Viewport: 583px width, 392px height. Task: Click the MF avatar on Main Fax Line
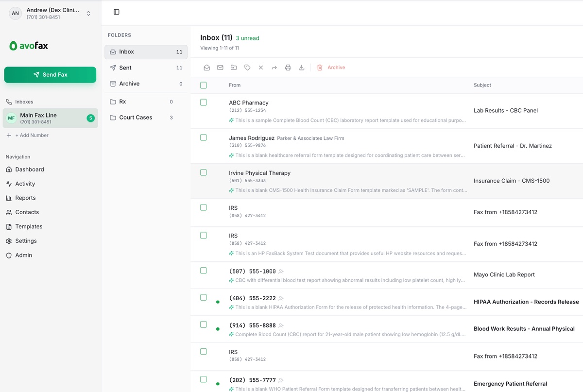tap(11, 118)
